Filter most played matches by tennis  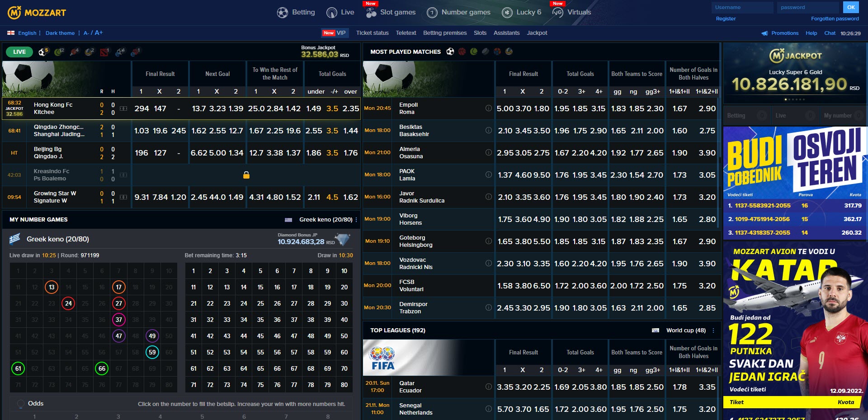point(474,52)
